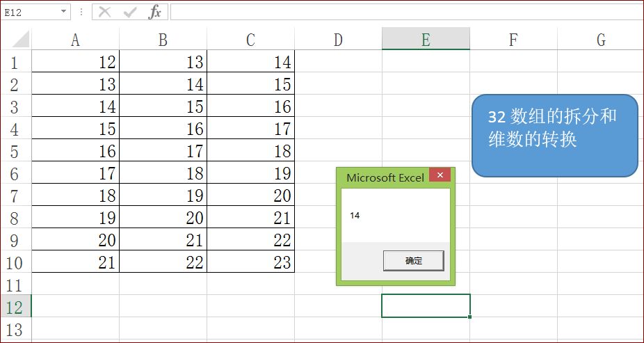Click the 确定 button in the dialog
This screenshot has height=343, width=644.
coord(414,261)
